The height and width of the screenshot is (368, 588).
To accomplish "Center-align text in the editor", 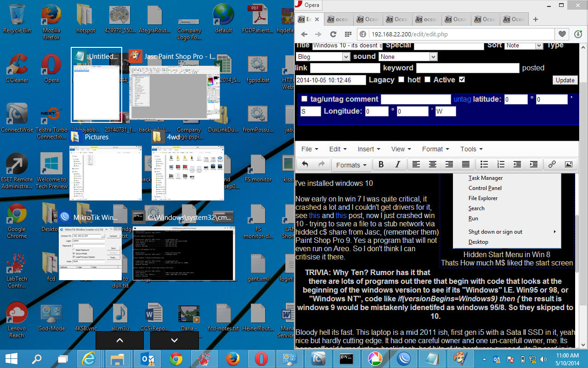I will [432, 165].
